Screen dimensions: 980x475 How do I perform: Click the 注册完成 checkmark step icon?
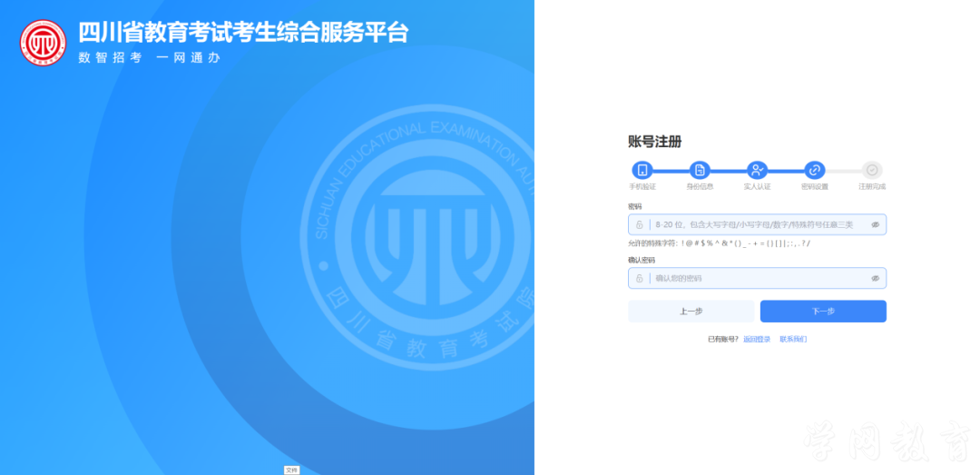tap(872, 170)
